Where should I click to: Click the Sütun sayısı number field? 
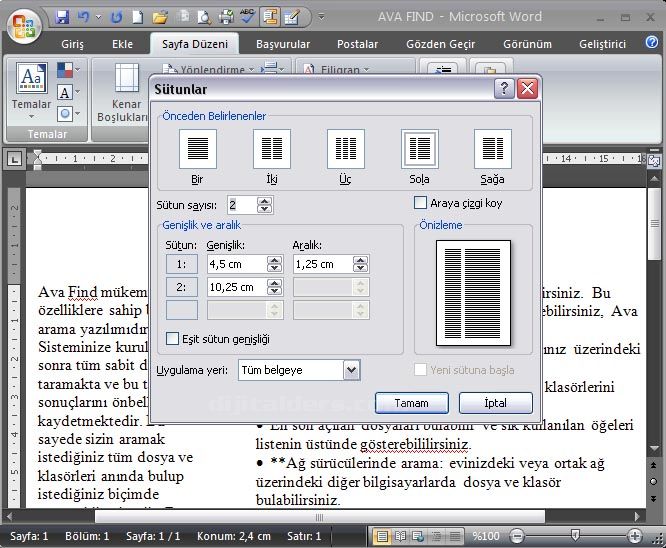pos(242,205)
